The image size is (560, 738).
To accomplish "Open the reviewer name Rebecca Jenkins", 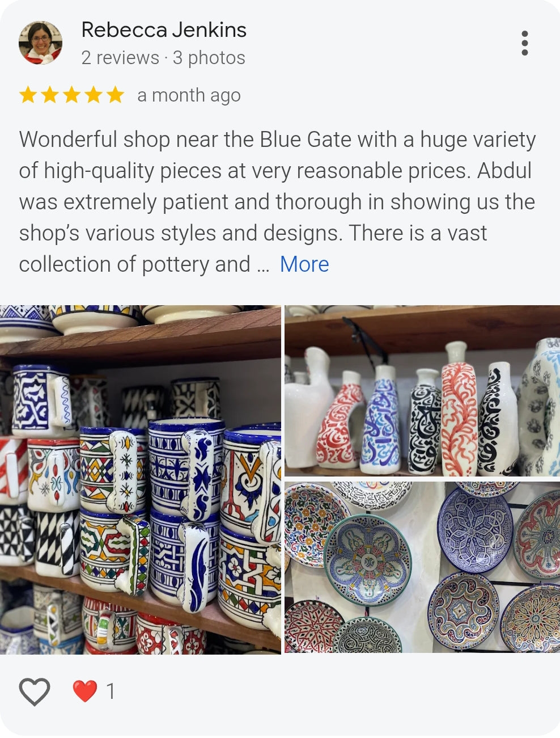I will pos(164,29).
